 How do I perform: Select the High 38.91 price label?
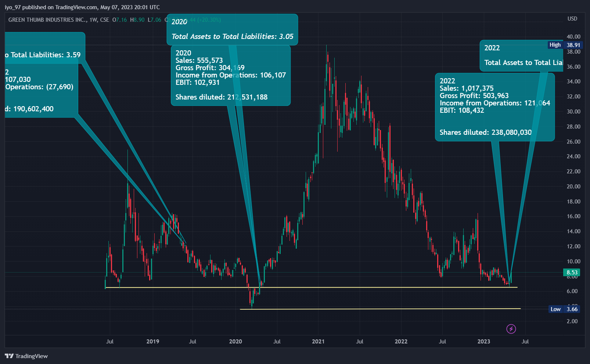coord(565,45)
